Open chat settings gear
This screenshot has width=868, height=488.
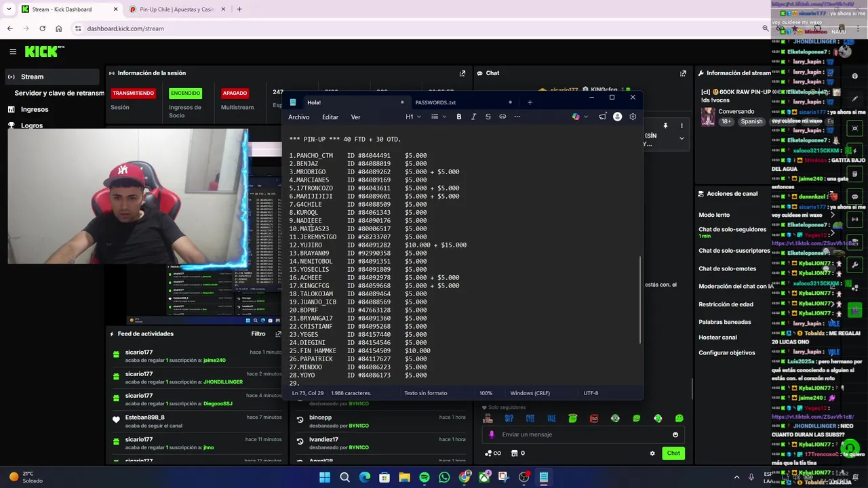tap(652, 453)
